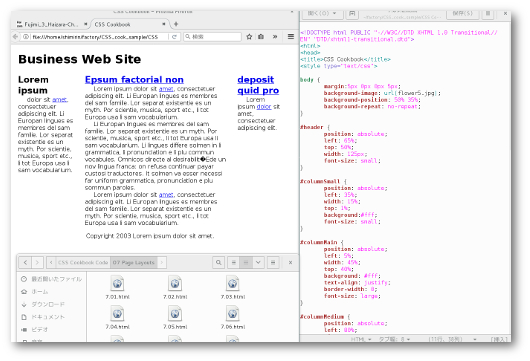Click the #columnSmall selector in the code
This screenshot has height=361, width=530.
[x=319, y=181]
